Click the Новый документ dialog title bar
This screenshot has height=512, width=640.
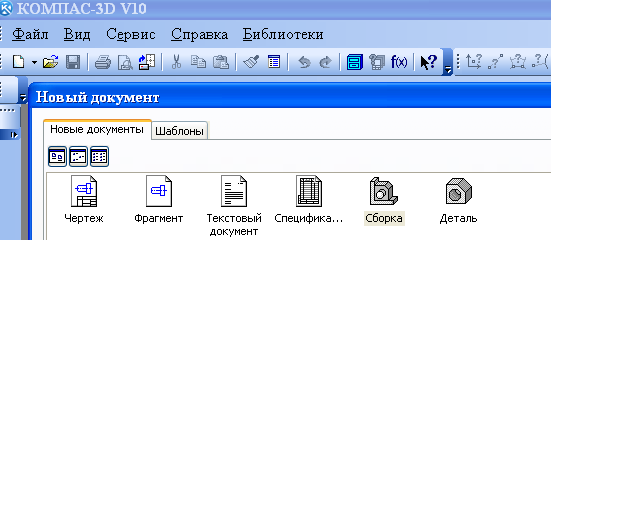tap(291, 97)
